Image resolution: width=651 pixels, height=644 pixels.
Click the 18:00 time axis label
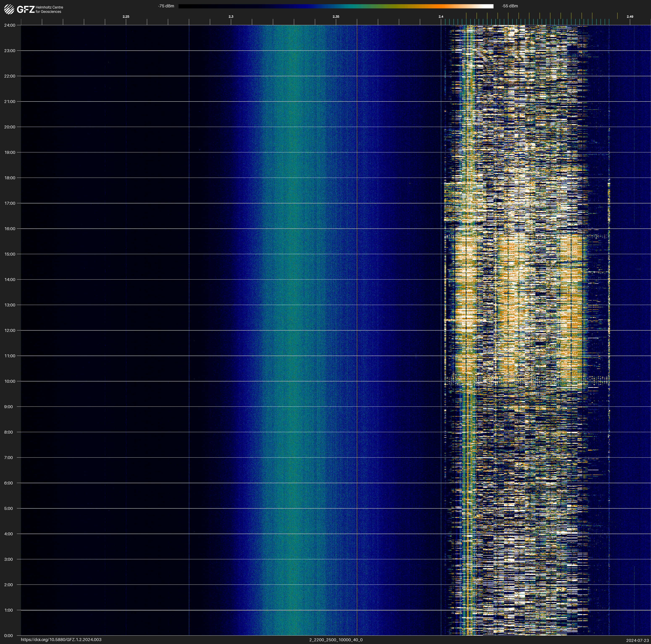[10, 178]
